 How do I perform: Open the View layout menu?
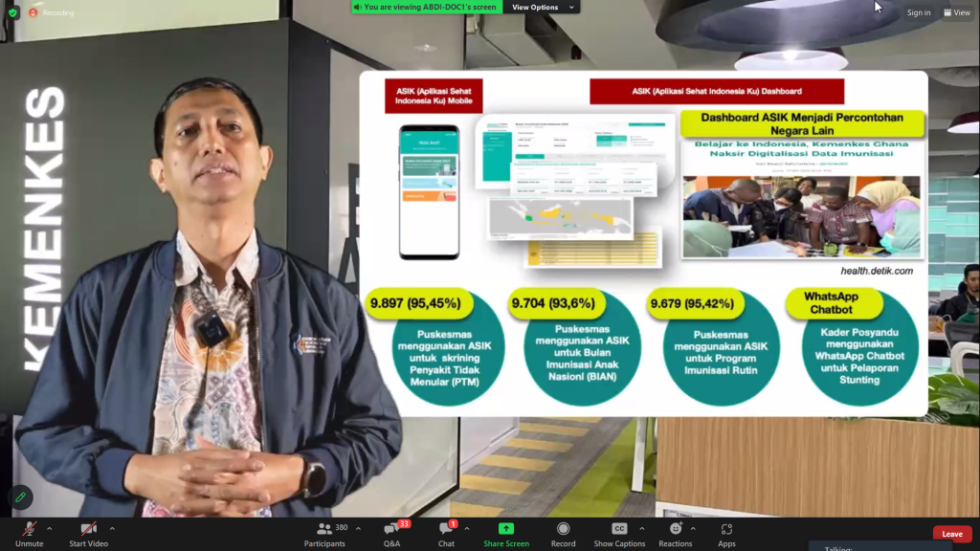click(x=956, y=12)
